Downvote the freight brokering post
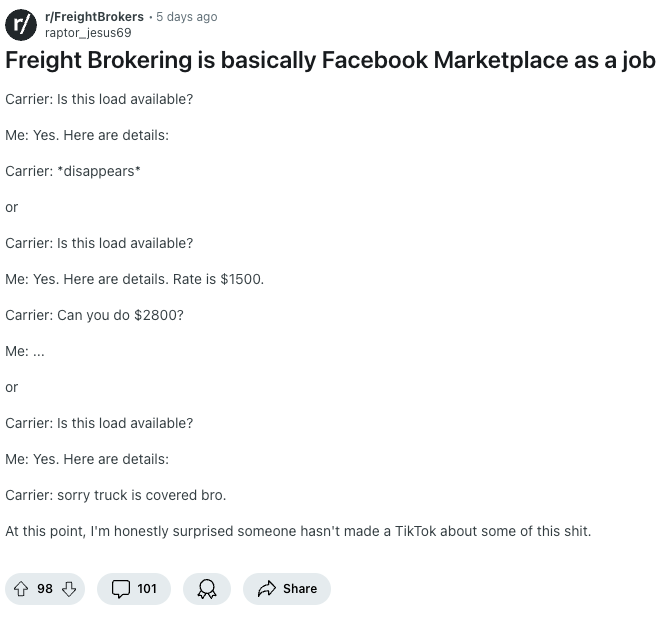Viewport: 663px width, 619px height. pos(69,589)
